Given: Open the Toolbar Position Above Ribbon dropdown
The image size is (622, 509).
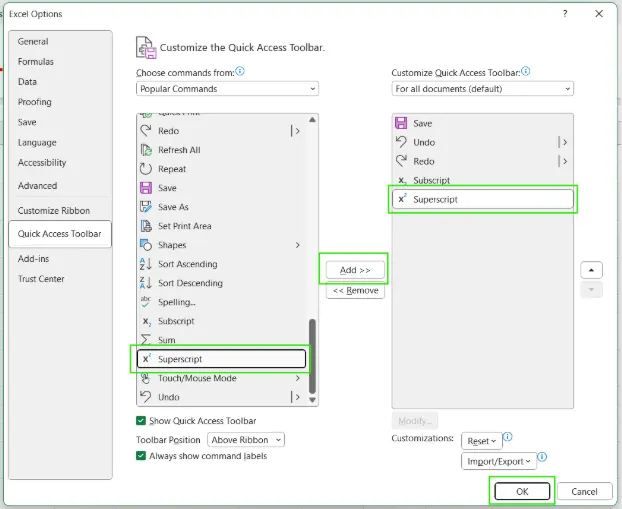Looking at the screenshot, I should [x=246, y=440].
